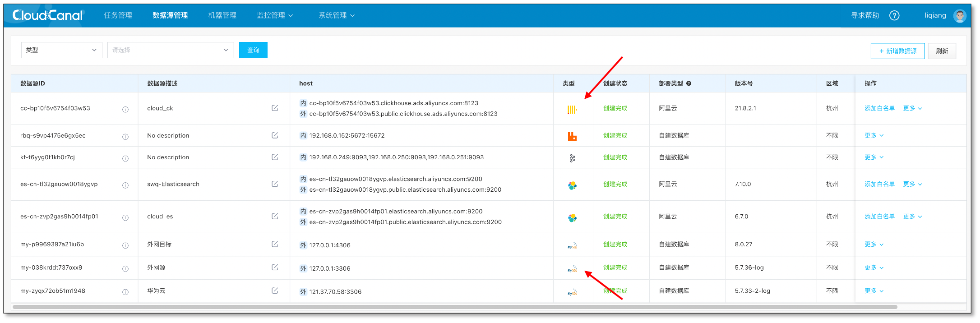
Task: Click the RabbitMQ type icon in rbq row
Action: click(572, 136)
